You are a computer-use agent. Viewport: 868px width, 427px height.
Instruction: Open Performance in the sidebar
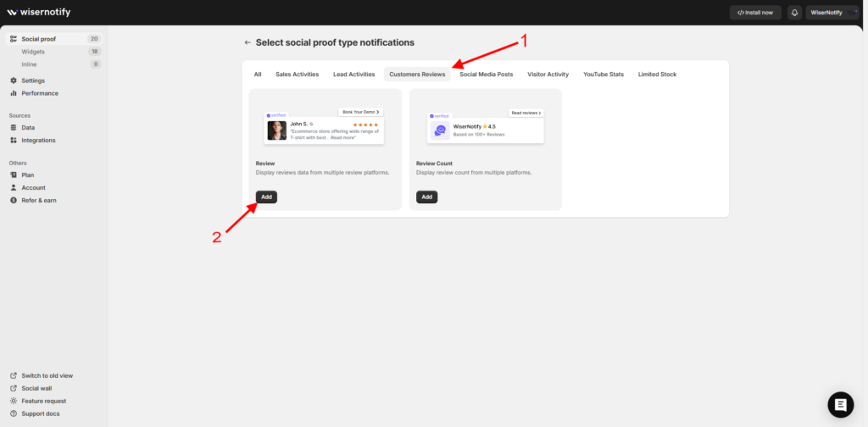click(x=39, y=93)
